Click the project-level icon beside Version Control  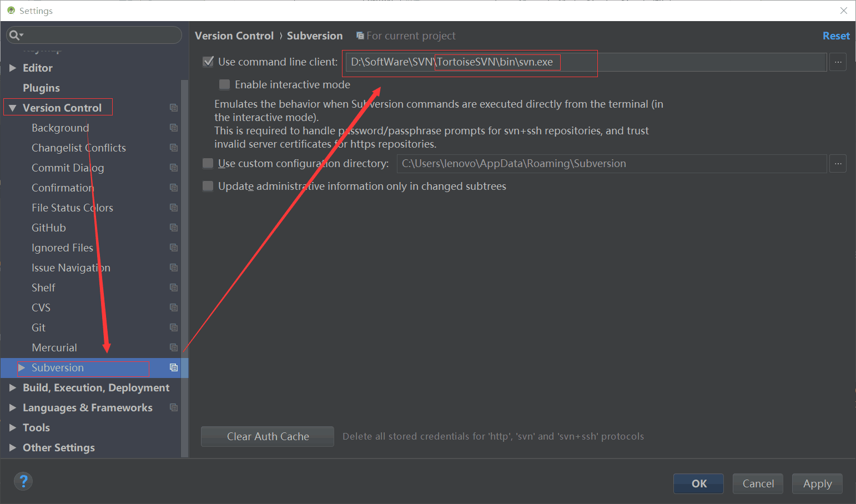(x=174, y=108)
